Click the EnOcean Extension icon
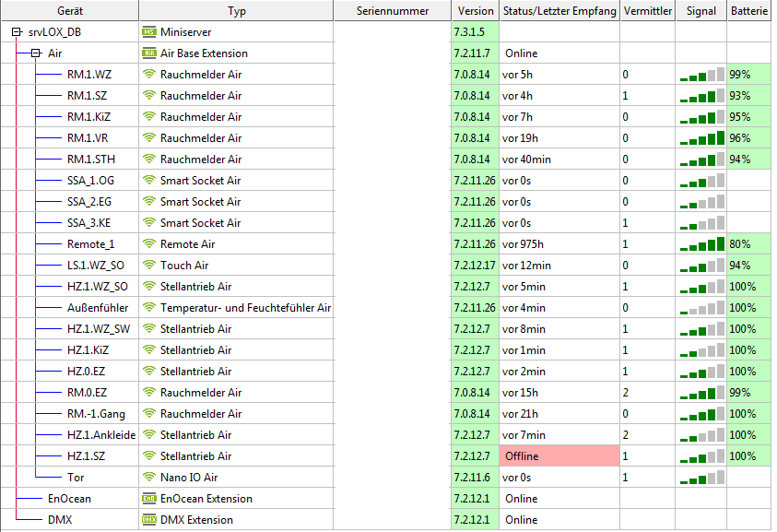777x532 pixels. click(149, 498)
